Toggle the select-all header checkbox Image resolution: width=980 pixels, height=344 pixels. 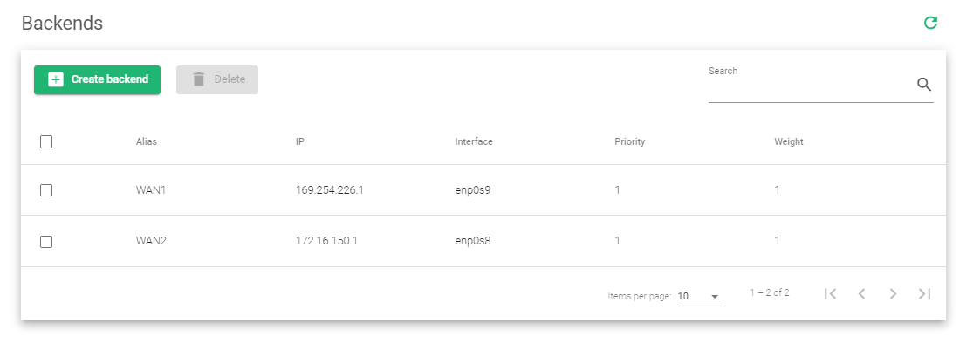pyautogui.click(x=46, y=142)
